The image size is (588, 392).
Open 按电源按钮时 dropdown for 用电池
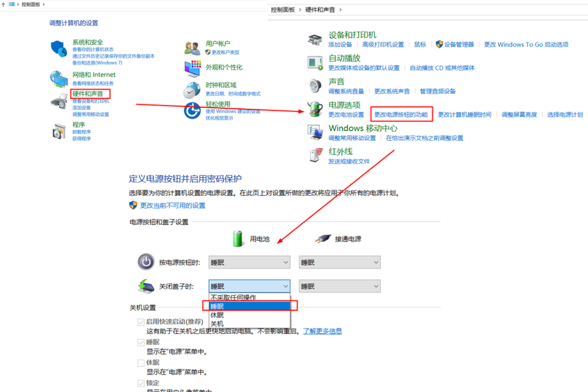pyautogui.click(x=249, y=262)
